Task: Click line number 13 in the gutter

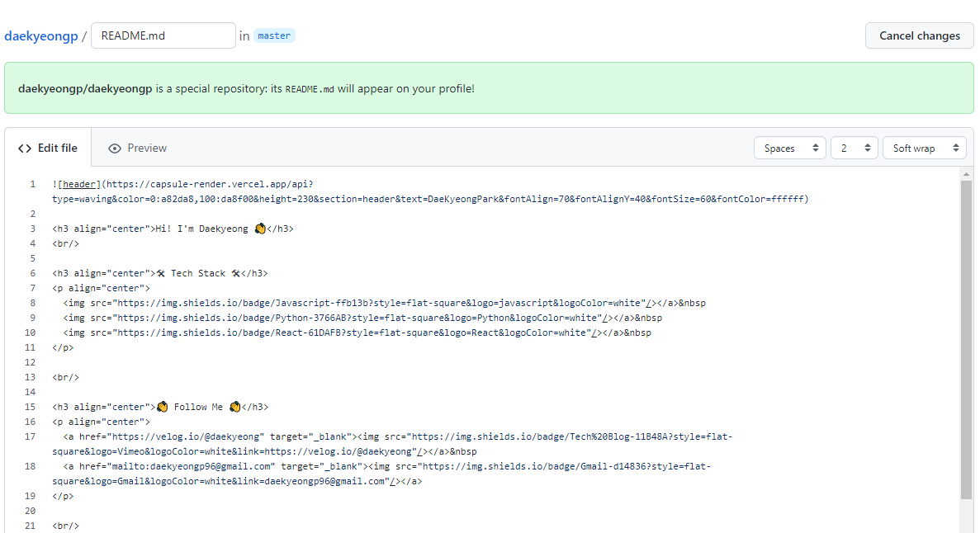Action: coord(31,377)
